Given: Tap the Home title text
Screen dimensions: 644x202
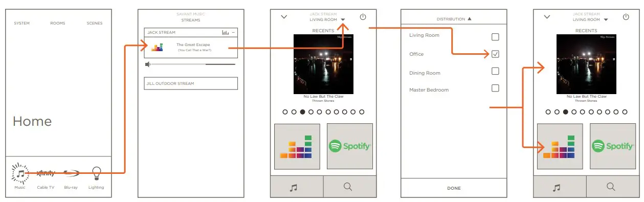Looking at the screenshot, I should coord(32,121).
